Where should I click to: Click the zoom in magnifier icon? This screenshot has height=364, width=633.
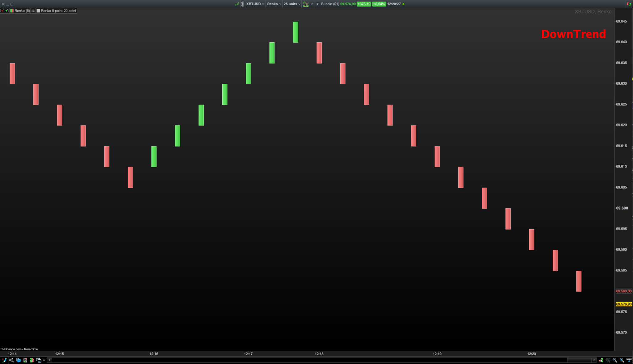[x=622, y=360]
